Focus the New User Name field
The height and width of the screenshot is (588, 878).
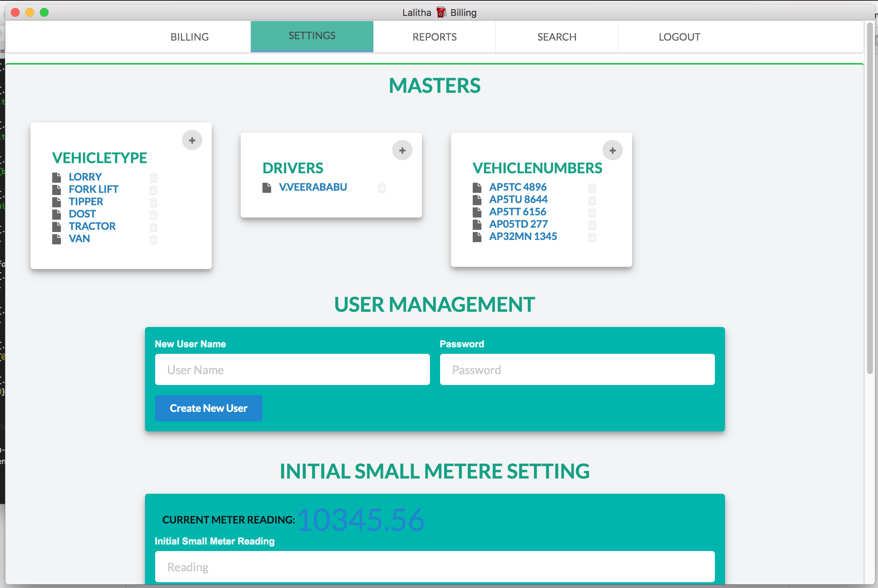(293, 369)
